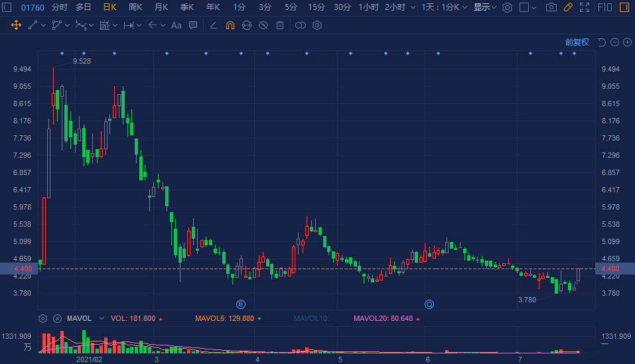This screenshot has height=364, width=635.
Task: Expand wave tool options arrow
Action: [91, 25]
